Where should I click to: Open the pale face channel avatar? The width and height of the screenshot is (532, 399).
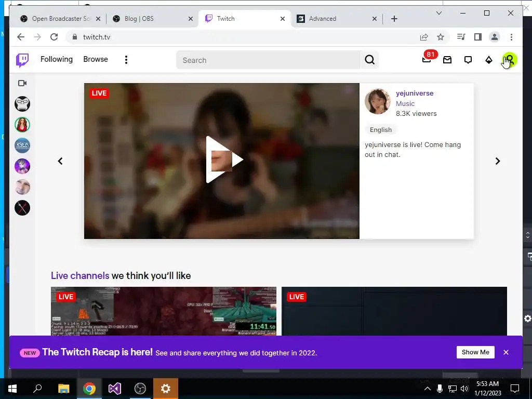click(x=22, y=187)
